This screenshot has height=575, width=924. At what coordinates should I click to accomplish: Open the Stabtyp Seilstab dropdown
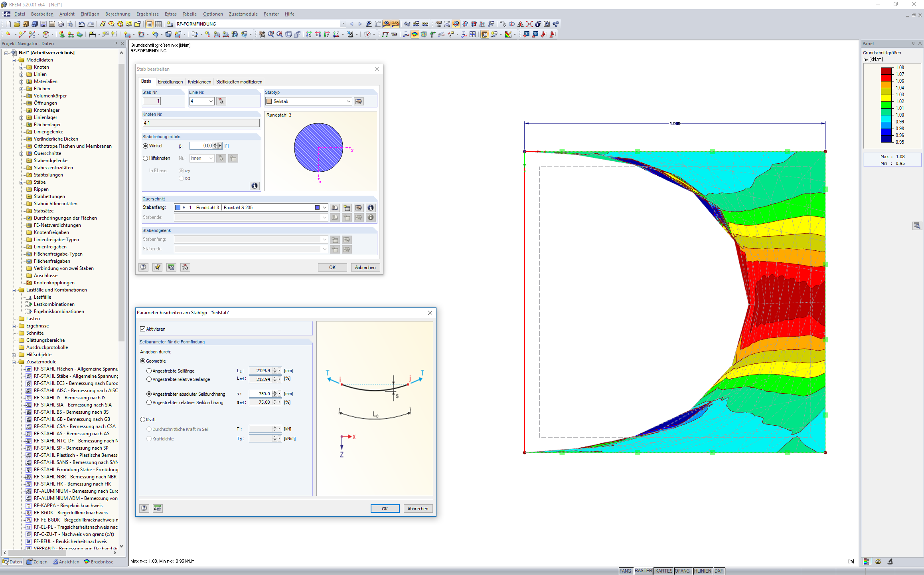tap(348, 101)
